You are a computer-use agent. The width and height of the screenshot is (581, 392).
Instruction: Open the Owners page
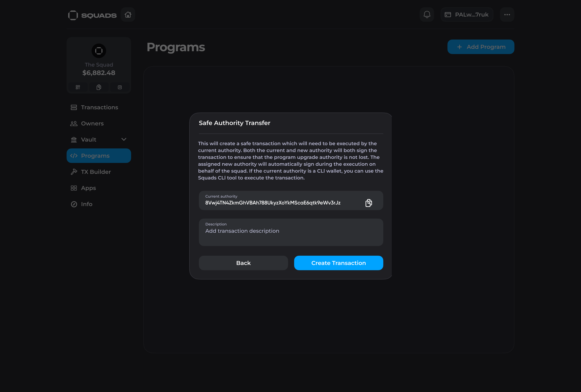point(92,124)
